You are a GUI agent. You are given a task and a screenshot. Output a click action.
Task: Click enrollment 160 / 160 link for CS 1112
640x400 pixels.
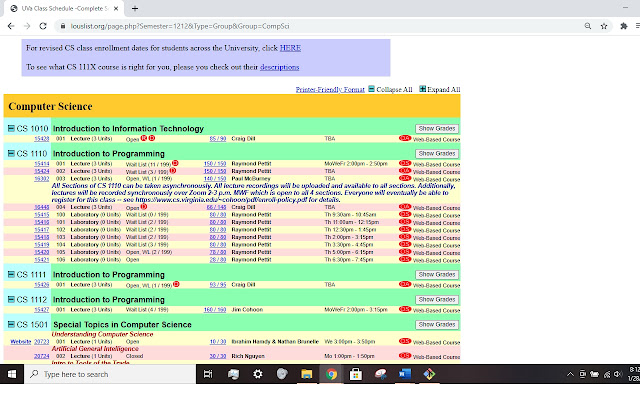tap(215, 310)
